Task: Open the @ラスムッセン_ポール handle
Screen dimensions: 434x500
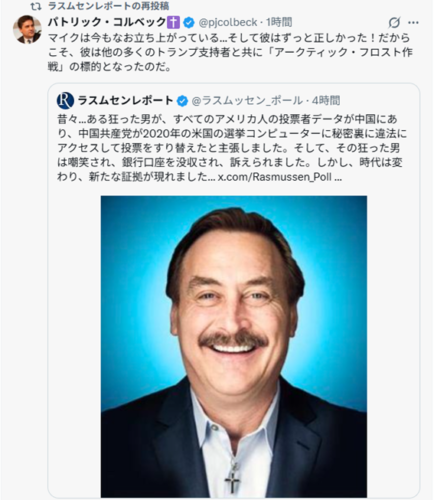Action: click(x=247, y=101)
